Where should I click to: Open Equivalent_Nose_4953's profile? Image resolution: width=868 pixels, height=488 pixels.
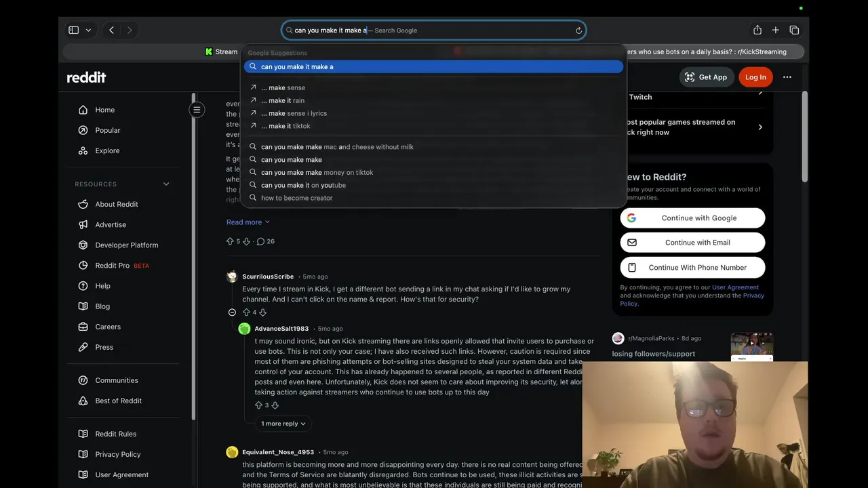278,452
